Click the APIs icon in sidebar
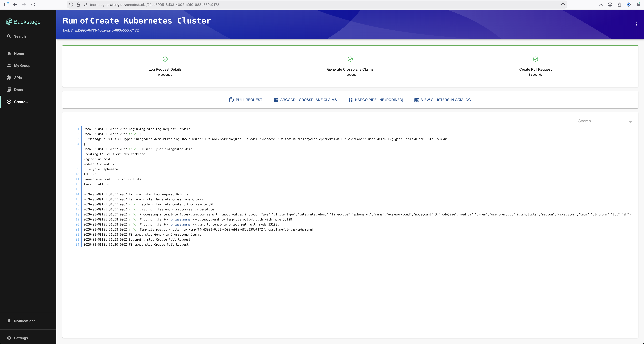The image size is (644, 344). point(9,77)
